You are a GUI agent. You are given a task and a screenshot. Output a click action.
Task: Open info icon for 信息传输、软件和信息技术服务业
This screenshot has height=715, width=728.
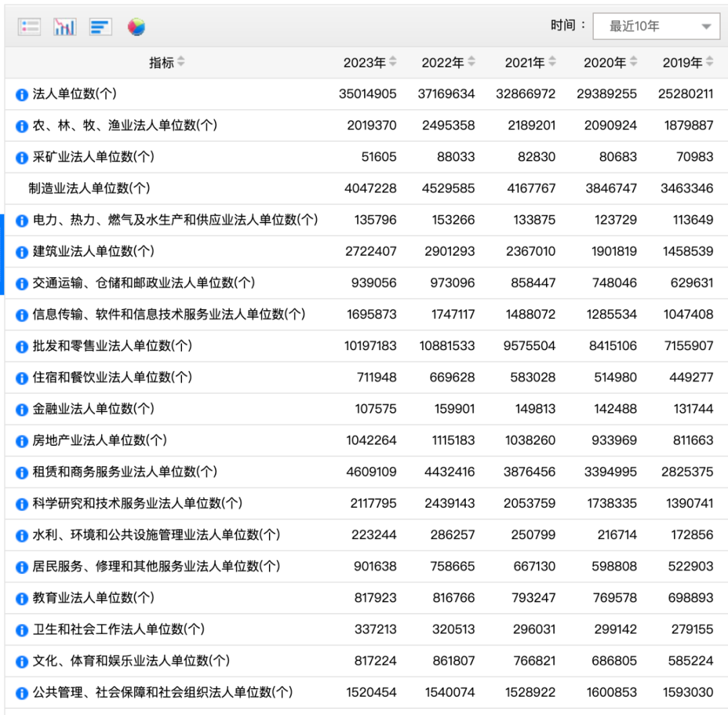(x=22, y=315)
